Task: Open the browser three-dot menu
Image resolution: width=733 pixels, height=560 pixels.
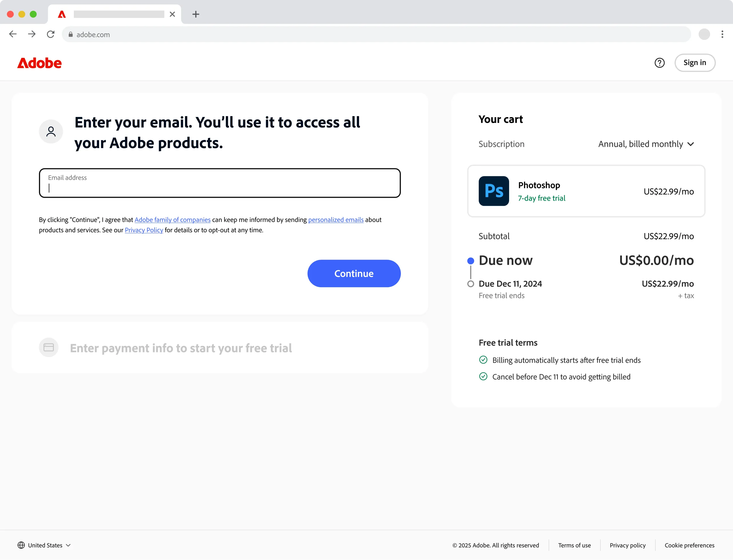Action: tap(722, 34)
